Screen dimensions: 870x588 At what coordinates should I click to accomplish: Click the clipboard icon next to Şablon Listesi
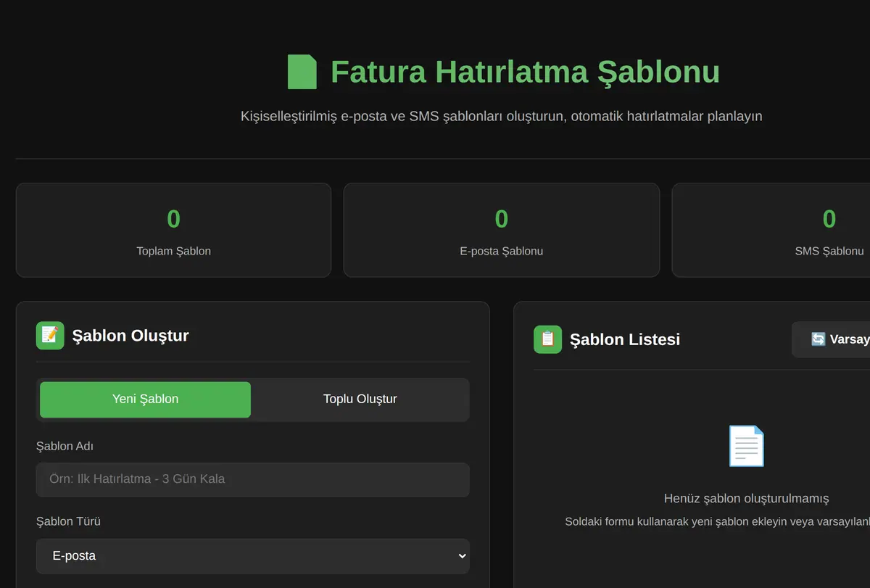[547, 339]
